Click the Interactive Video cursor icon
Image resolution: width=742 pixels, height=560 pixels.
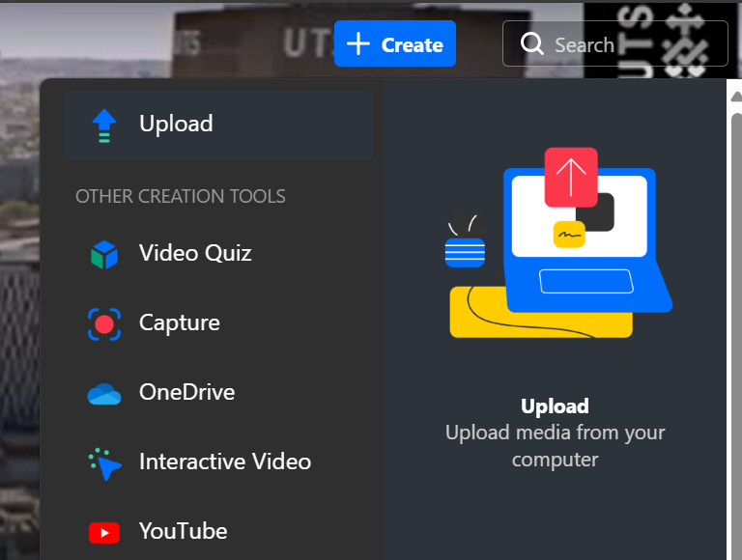click(103, 463)
